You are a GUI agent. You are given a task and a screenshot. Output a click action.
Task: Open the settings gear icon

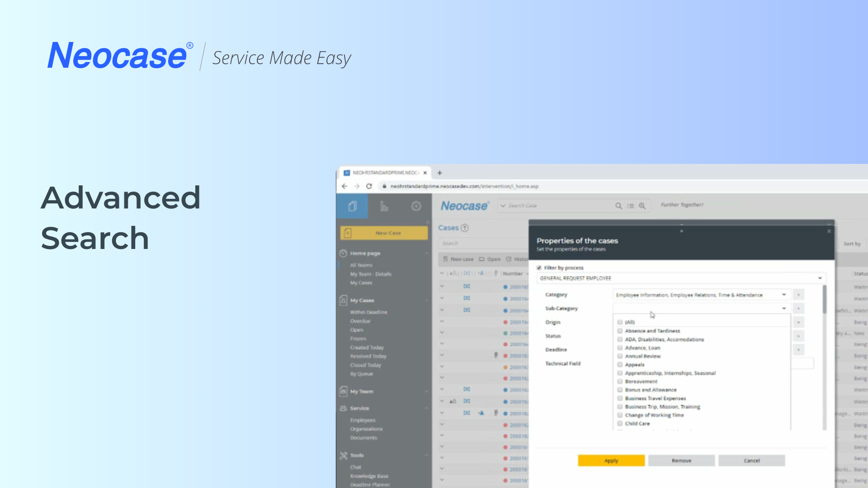click(x=416, y=206)
